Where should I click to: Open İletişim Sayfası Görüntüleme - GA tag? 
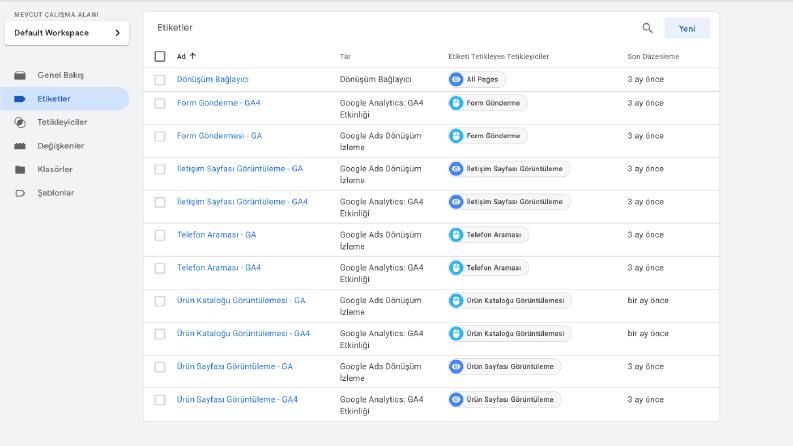coord(240,169)
